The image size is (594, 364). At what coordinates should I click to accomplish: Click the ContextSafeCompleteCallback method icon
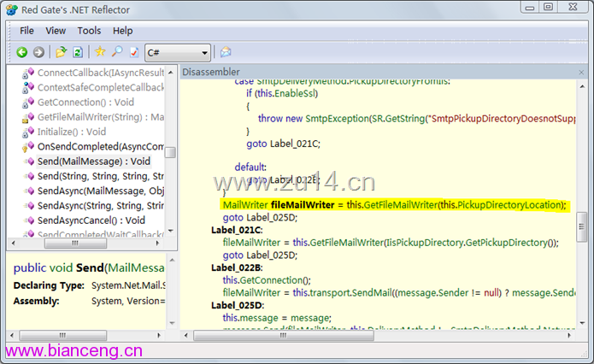pos(28,87)
